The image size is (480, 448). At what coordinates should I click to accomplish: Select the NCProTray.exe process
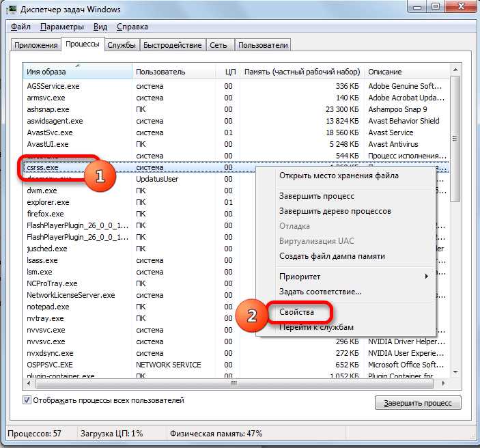(x=52, y=283)
